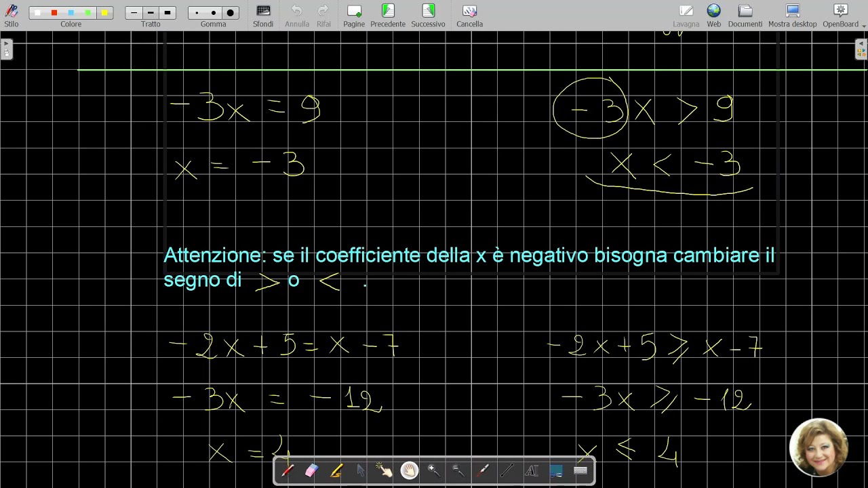Select the Zoom out magnifier tool

[458, 470]
